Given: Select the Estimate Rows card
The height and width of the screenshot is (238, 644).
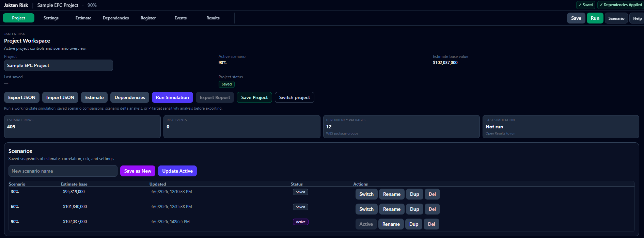Looking at the screenshot, I should click(x=82, y=127).
